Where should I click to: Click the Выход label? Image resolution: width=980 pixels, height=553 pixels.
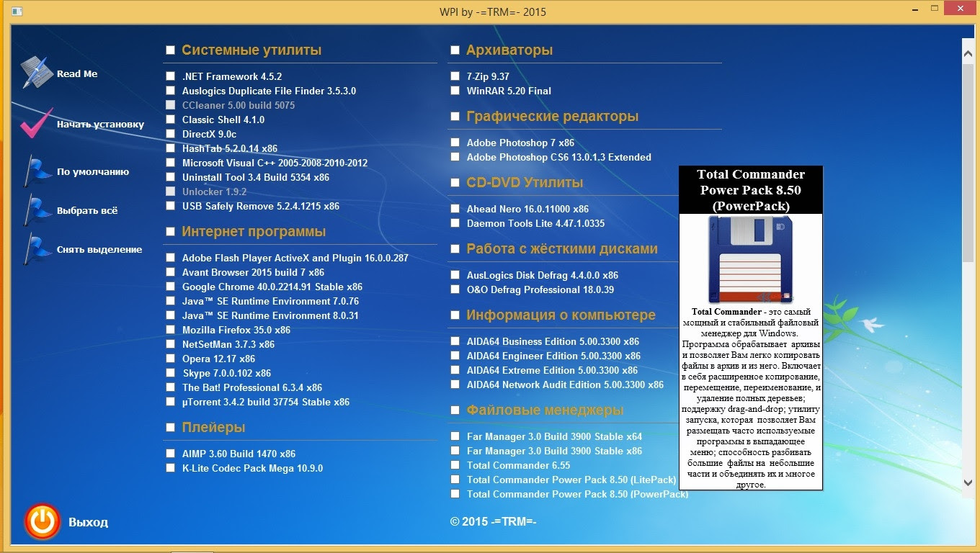88,522
